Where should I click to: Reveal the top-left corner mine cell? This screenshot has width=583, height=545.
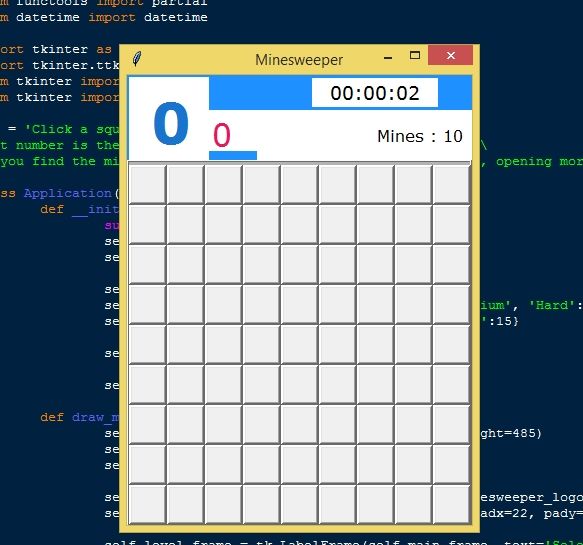pyautogui.click(x=148, y=184)
